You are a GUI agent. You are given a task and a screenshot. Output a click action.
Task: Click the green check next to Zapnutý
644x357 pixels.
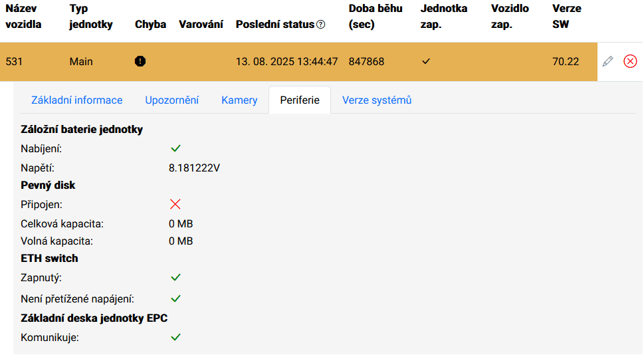click(175, 277)
